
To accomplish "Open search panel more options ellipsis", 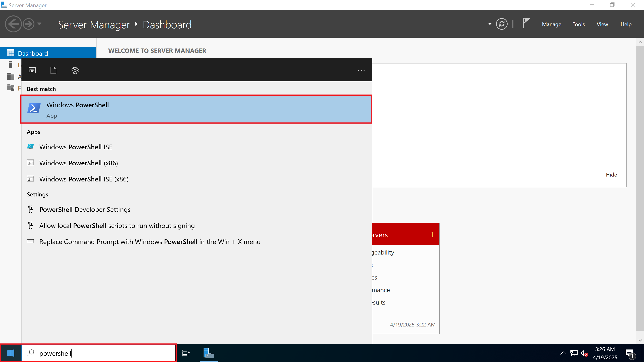I will [x=361, y=70].
